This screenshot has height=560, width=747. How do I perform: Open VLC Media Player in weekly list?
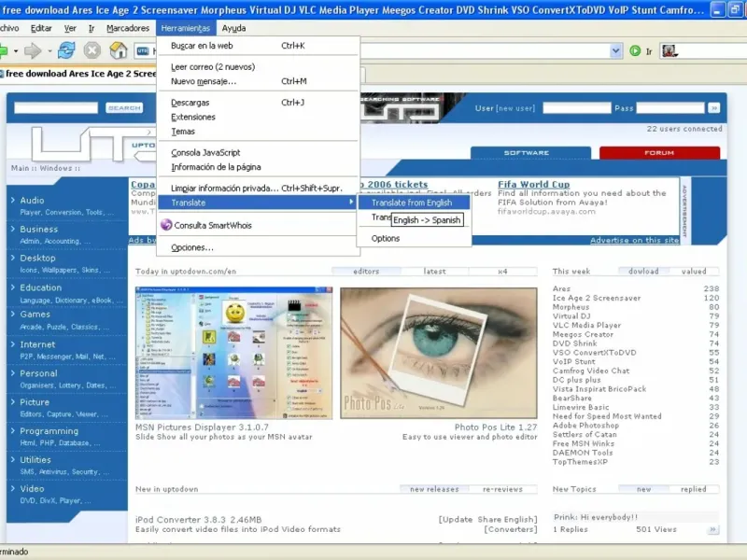coord(586,325)
